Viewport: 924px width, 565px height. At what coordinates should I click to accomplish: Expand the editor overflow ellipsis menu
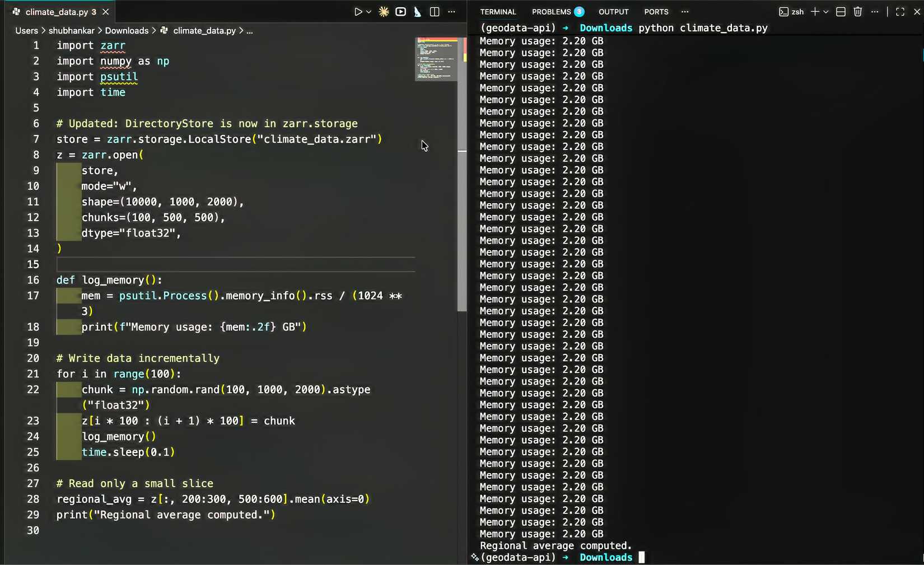pyautogui.click(x=452, y=11)
